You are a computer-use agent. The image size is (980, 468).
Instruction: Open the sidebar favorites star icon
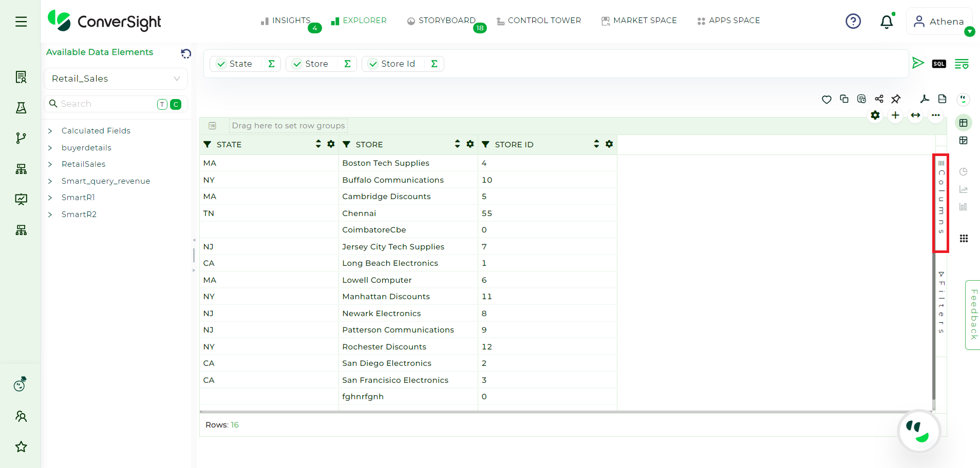(x=21, y=446)
